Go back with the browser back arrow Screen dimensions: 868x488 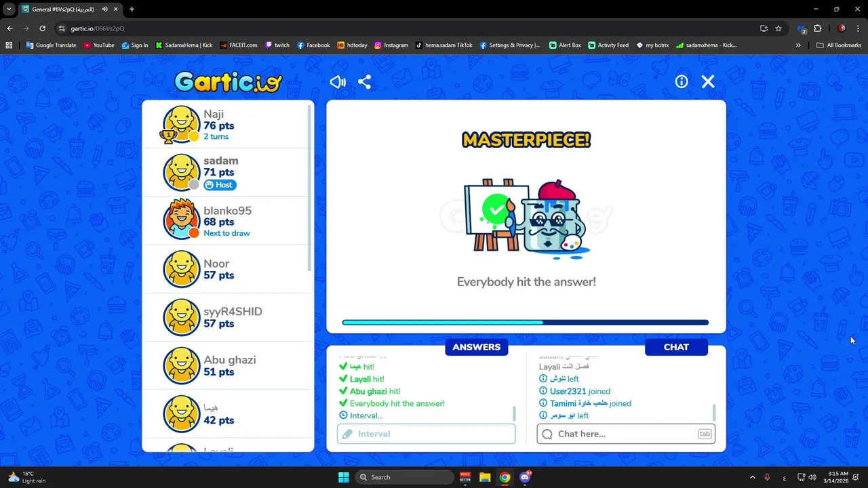pos(9,28)
